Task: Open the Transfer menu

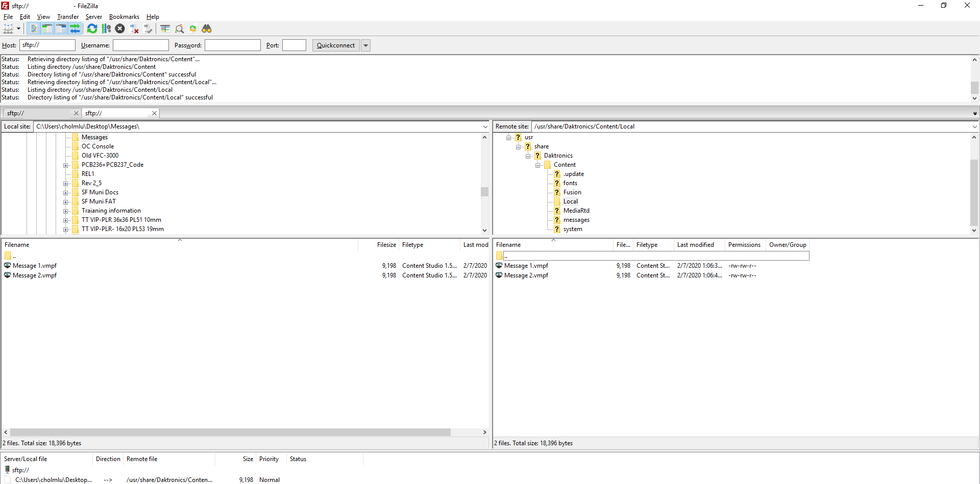Action: [67, 17]
